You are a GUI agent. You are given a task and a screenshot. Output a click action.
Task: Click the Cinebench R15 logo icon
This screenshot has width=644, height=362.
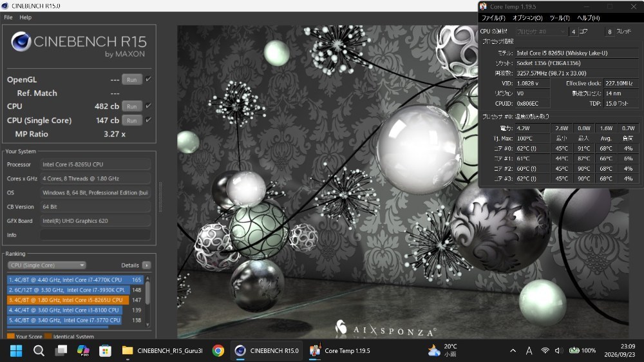(x=21, y=41)
